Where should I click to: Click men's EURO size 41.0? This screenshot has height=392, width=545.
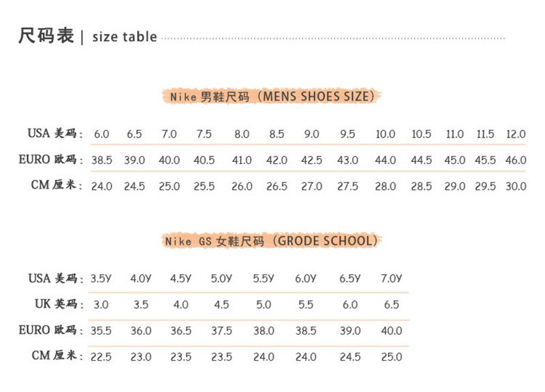tap(242, 160)
